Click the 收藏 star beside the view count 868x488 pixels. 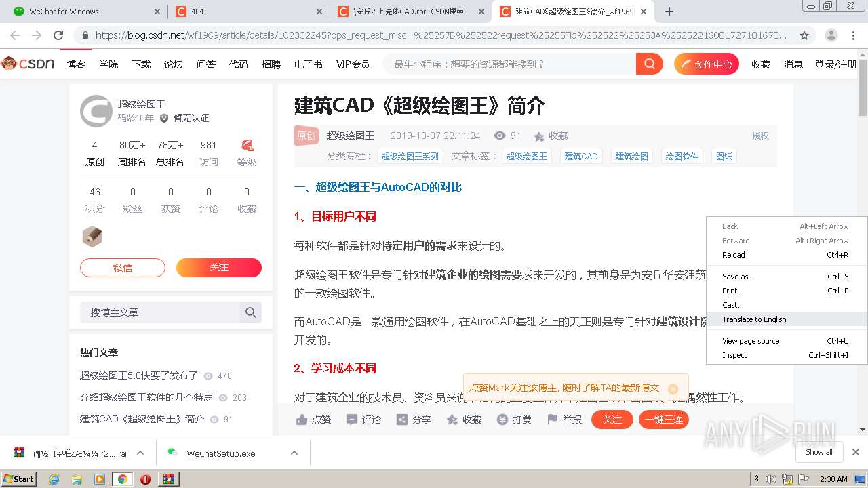point(539,136)
